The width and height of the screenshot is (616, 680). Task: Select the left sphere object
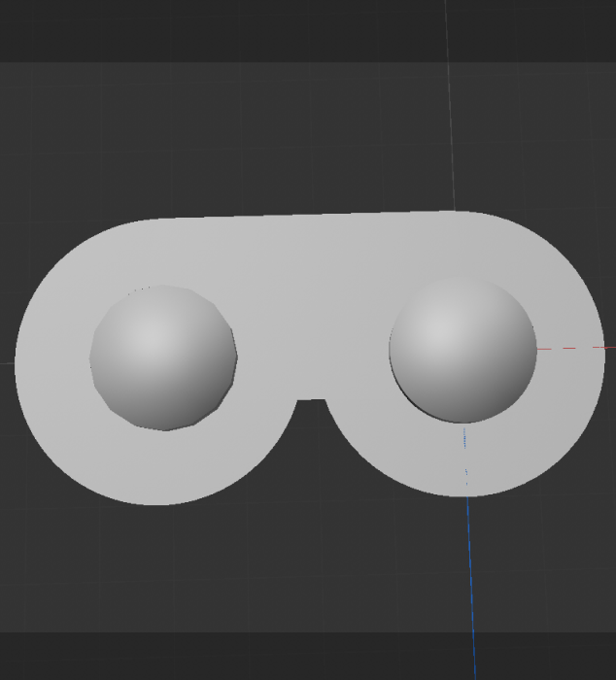[163, 357]
